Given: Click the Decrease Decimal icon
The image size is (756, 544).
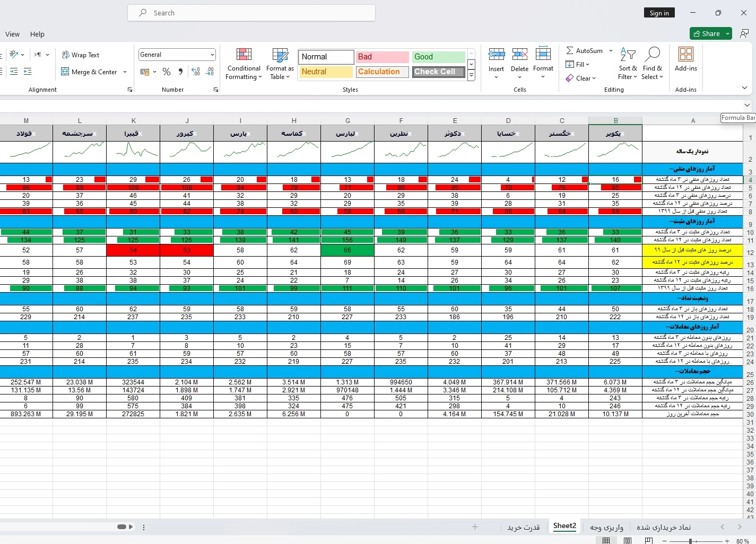Looking at the screenshot, I should tap(210, 72).
